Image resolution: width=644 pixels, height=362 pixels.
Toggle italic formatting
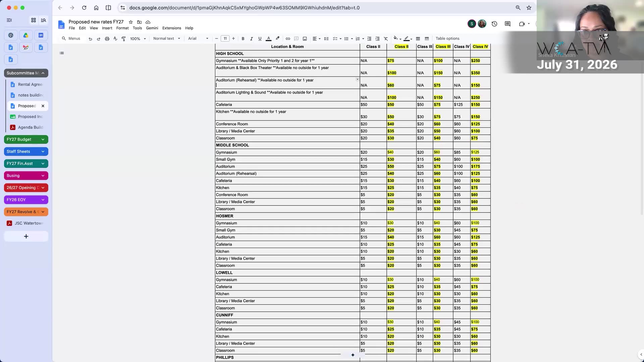pos(251,39)
